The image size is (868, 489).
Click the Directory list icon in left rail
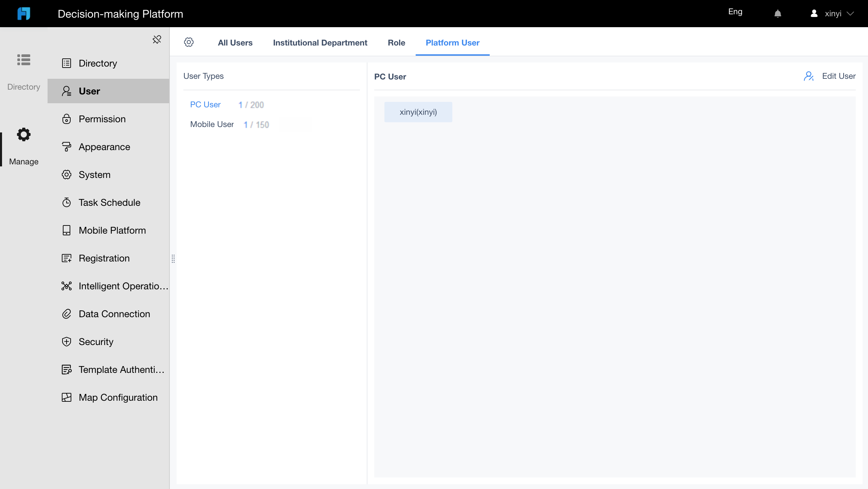coord(24,60)
